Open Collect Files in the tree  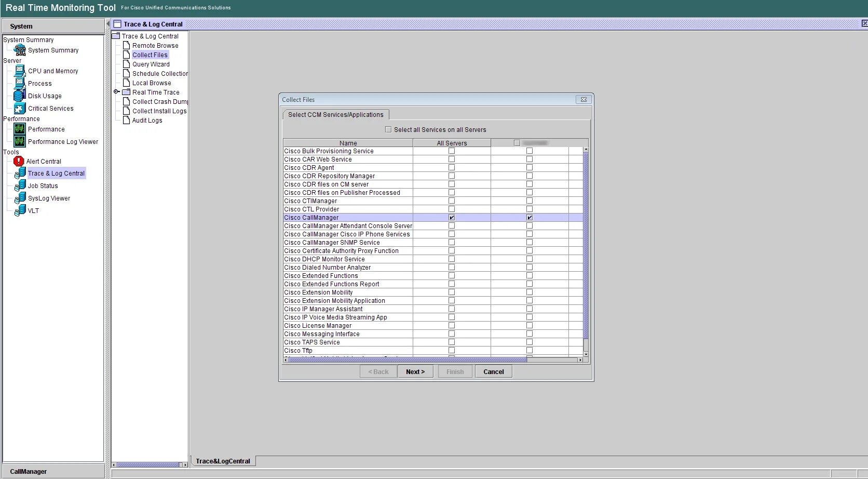pyautogui.click(x=150, y=55)
